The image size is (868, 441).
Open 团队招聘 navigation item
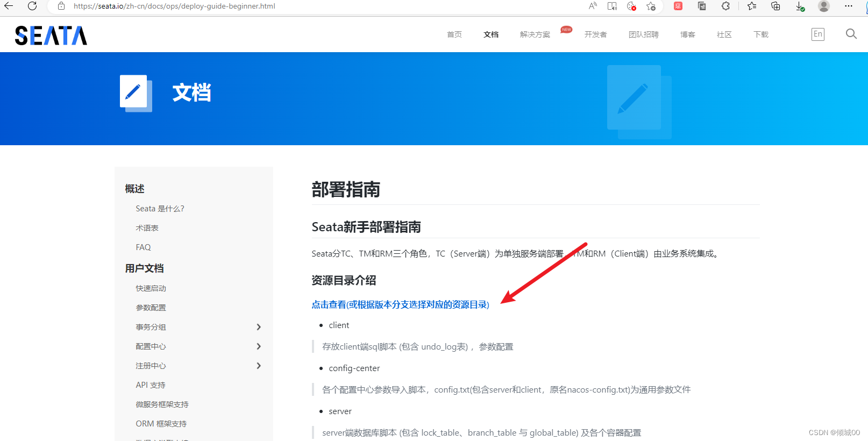coord(644,34)
